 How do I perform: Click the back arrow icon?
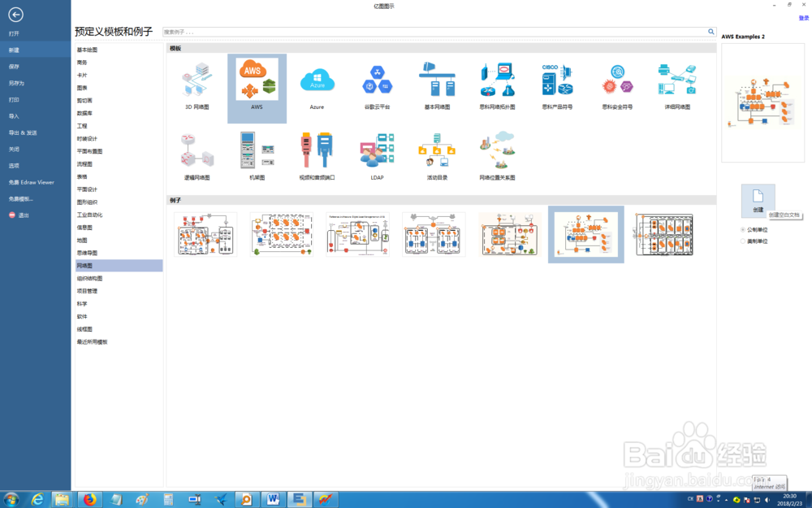pyautogui.click(x=15, y=15)
